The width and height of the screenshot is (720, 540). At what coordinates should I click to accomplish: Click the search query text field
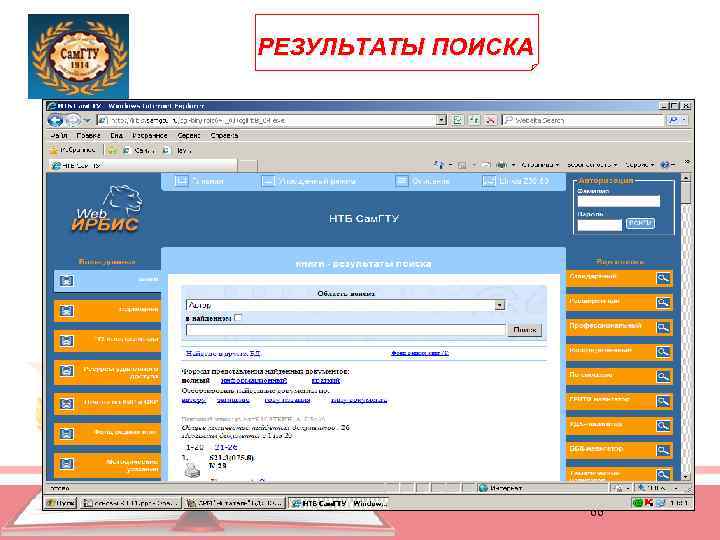point(346,330)
